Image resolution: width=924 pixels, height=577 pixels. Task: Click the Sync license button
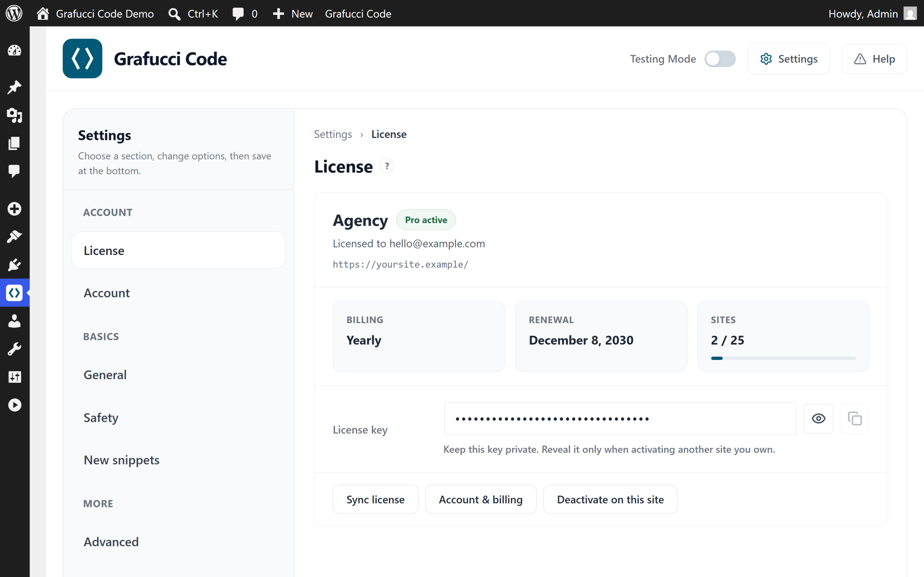(375, 499)
